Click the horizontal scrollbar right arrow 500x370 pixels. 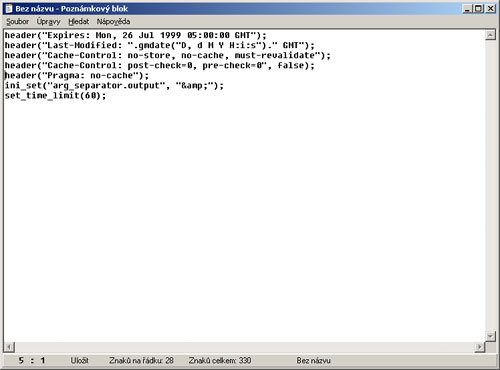pyautogui.click(x=480, y=347)
